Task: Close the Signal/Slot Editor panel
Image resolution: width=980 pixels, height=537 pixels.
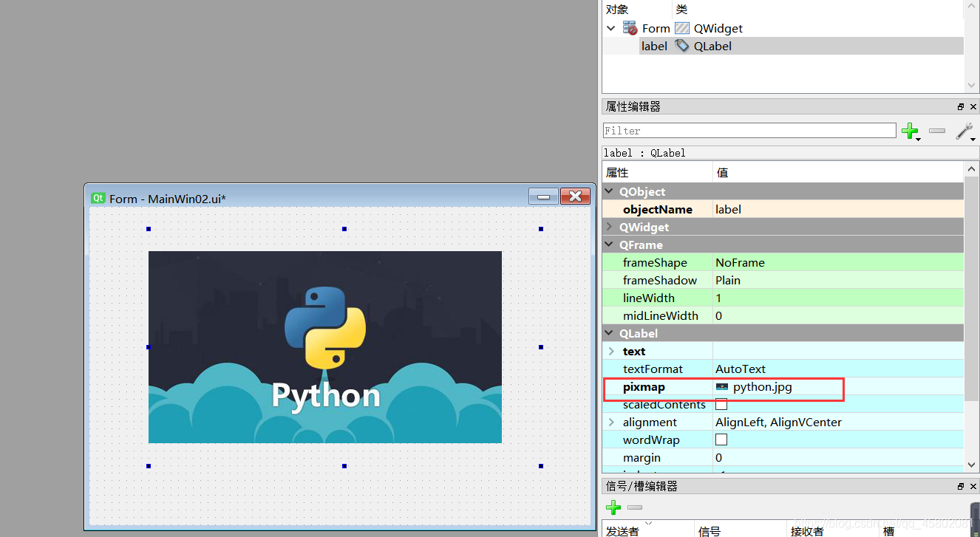Action: (973, 487)
